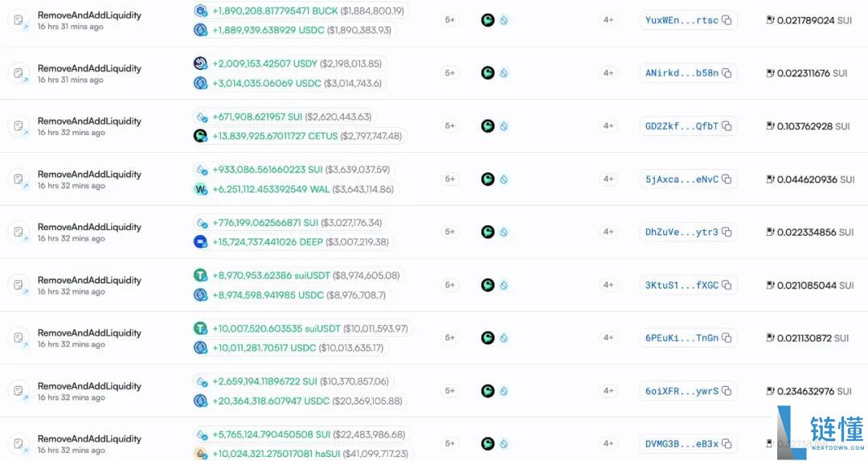Screen dimensions: 868x461
Task: Open transaction DVMG3B...eB3x
Action: pyautogui.click(x=682, y=444)
